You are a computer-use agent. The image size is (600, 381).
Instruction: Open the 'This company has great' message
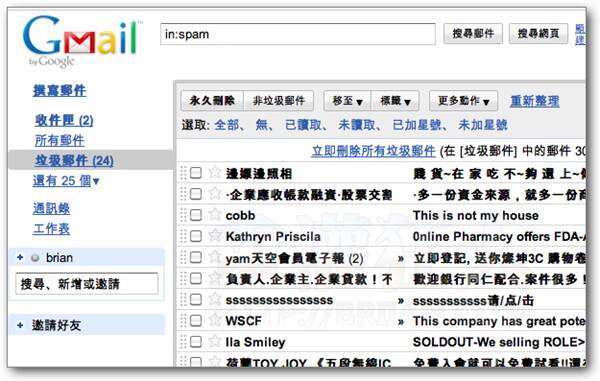pyautogui.click(x=499, y=321)
